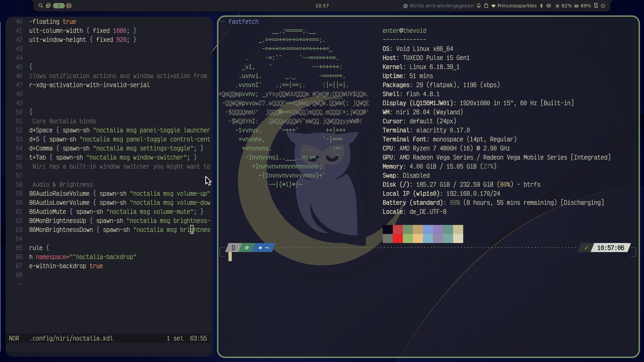The image size is (644, 362).
Task: Open the media player widget 'Nichts wird wiedergegeben'
Action: point(438,6)
